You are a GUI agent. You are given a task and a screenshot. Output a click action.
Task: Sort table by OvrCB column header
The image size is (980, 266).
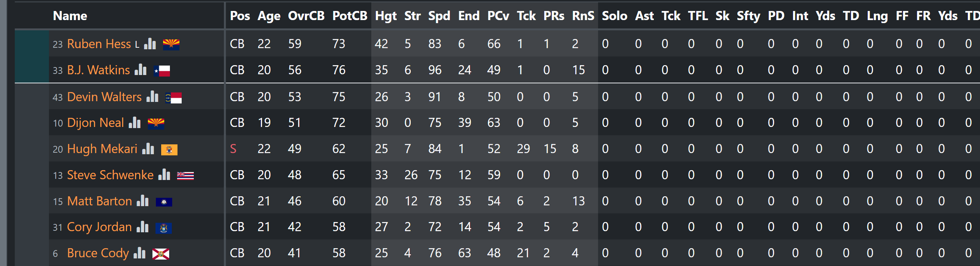(306, 16)
